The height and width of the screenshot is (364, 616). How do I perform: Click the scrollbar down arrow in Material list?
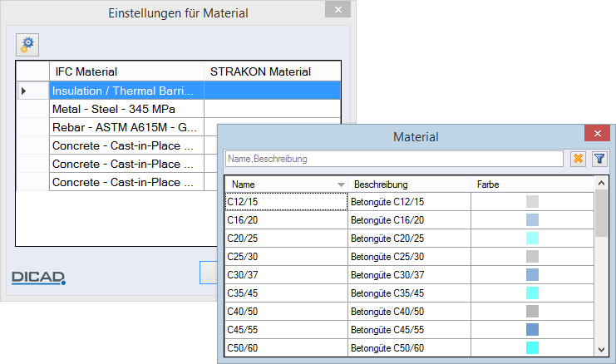[x=601, y=350]
